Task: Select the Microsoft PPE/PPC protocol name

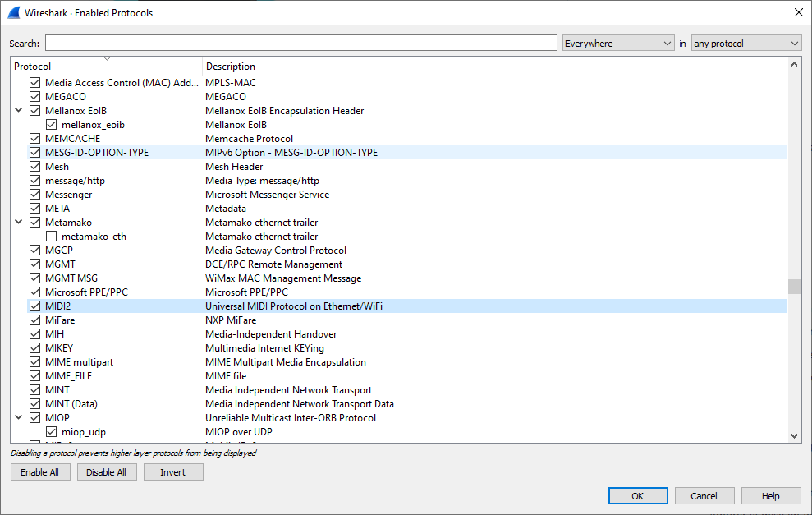Action: click(x=86, y=292)
